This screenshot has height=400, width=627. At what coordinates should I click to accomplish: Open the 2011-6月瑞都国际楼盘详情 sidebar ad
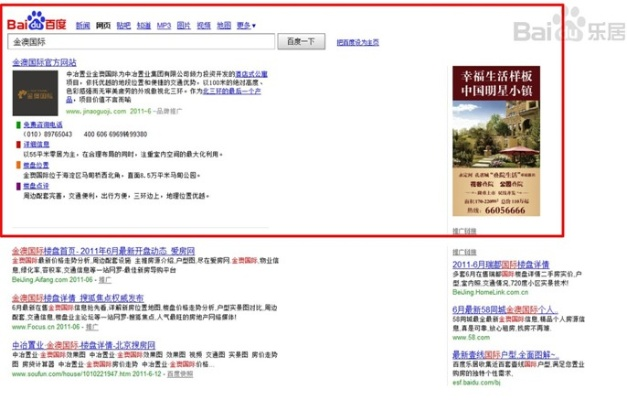pyautogui.click(x=501, y=265)
